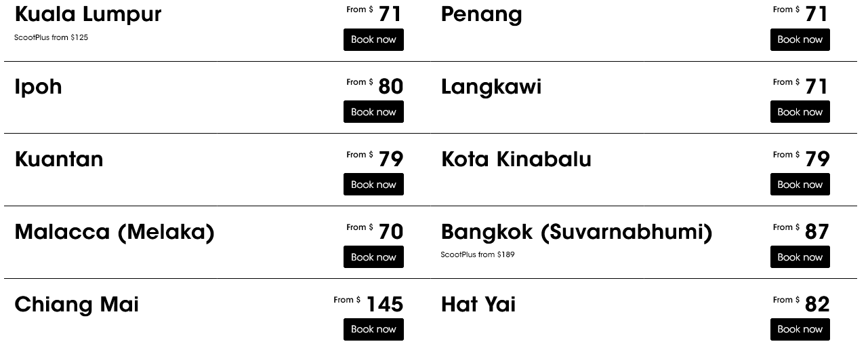The height and width of the screenshot is (344, 868).
Task: Select Book now for Langkawi
Action: 800,112
